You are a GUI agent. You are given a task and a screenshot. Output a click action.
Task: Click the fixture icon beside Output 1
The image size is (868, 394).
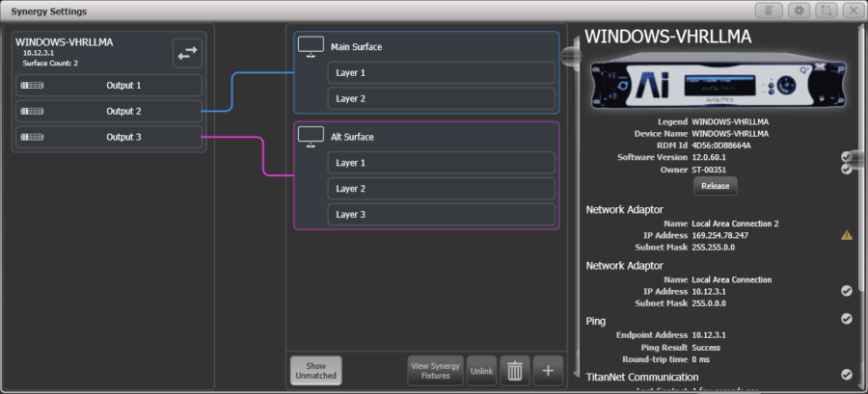click(32, 86)
